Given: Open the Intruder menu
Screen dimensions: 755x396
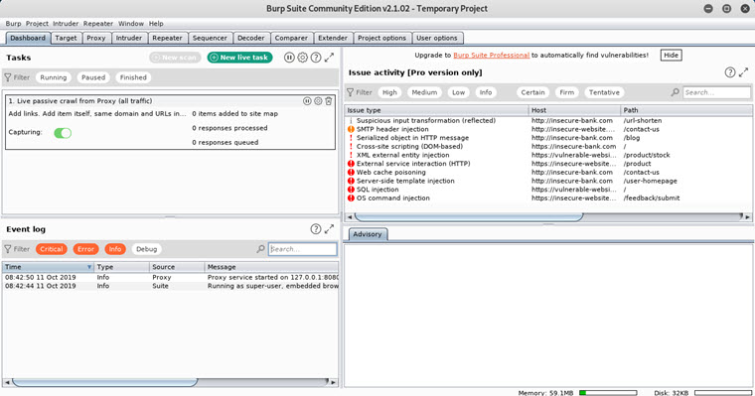Looking at the screenshot, I should pyautogui.click(x=65, y=23).
